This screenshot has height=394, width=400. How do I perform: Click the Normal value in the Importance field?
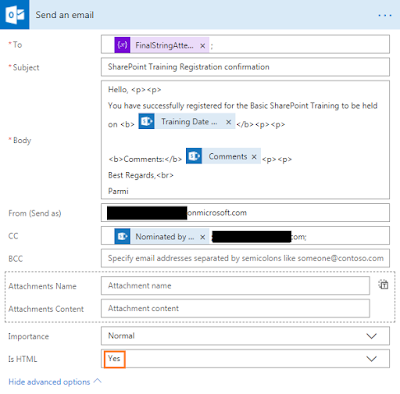(x=121, y=336)
